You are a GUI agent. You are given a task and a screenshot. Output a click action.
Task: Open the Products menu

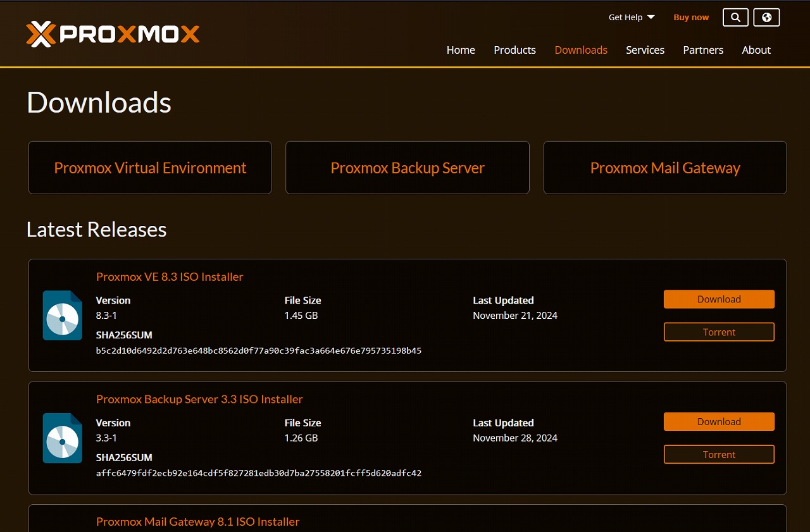pyautogui.click(x=514, y=50)
